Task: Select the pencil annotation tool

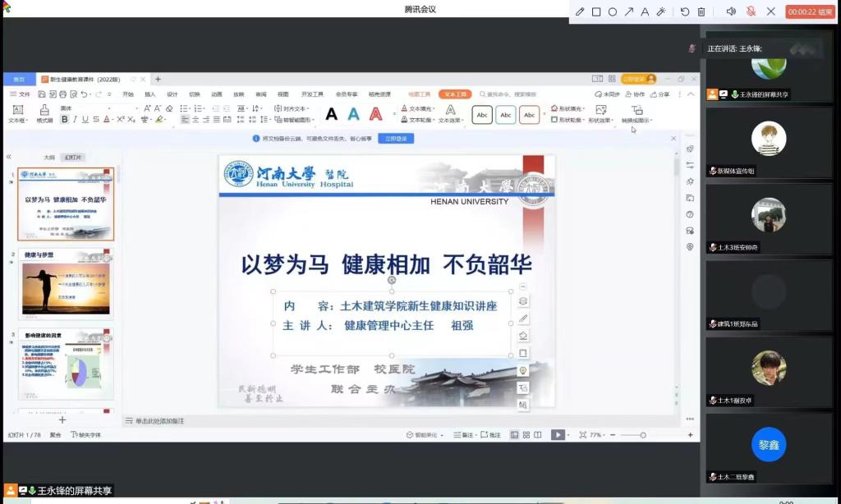Action: 580,11
